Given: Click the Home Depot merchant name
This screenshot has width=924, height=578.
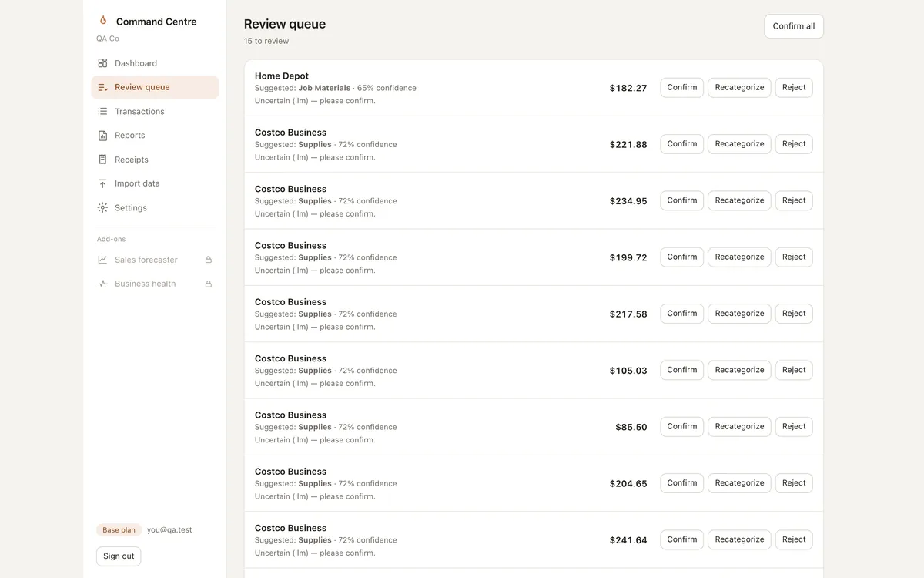Looking at the screenshot, I should click(282, 76).
